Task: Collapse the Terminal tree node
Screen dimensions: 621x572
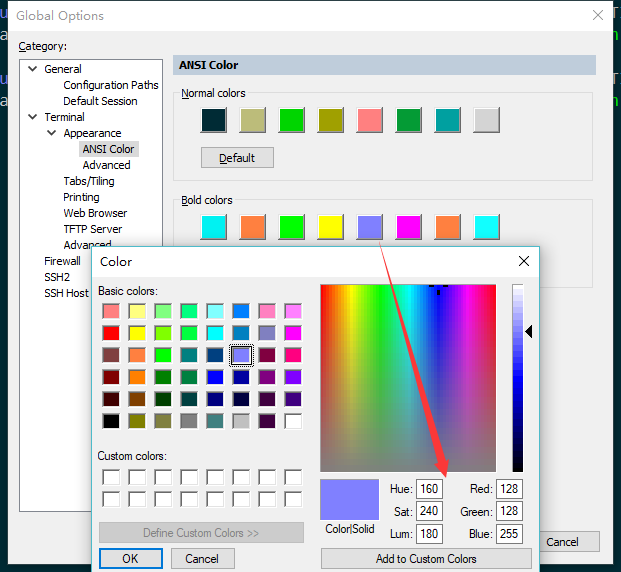Action: (33, 117)
